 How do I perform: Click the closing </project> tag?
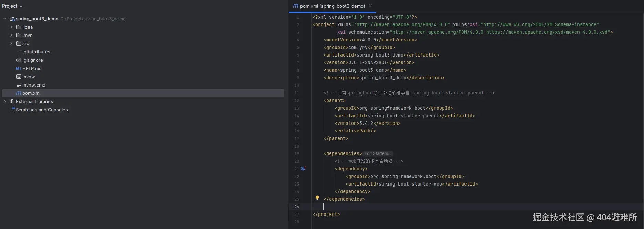pyautogui.click(x=326, y=214)
